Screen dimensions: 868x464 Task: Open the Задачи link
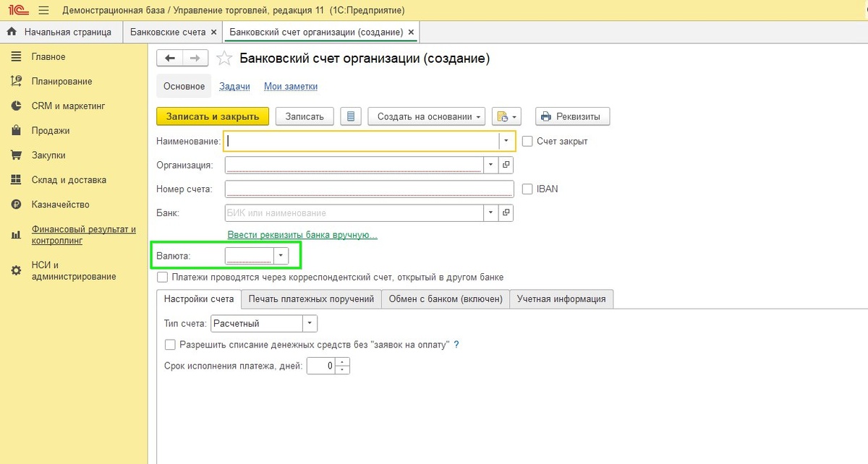(234, 87)
